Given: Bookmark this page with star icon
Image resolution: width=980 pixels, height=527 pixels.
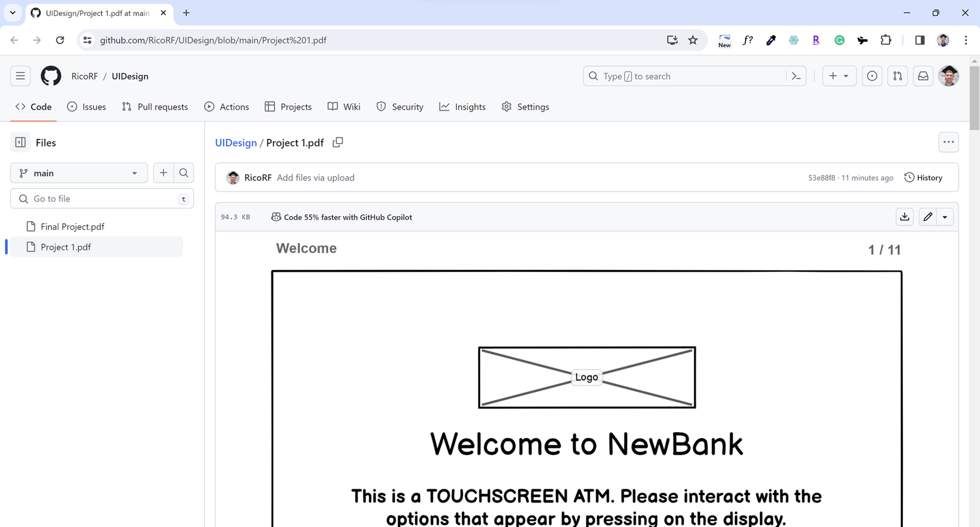Looking at the screenshot, I should [x=693, y=40].
